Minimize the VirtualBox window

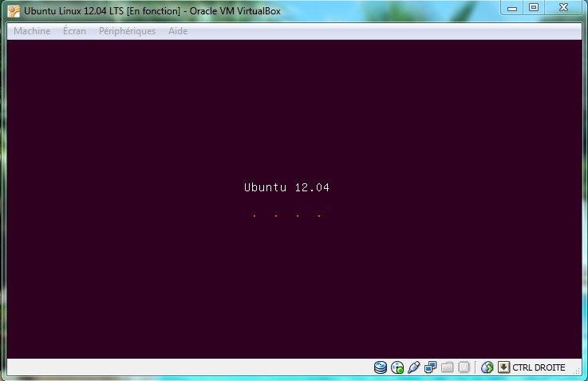[512, 8]
